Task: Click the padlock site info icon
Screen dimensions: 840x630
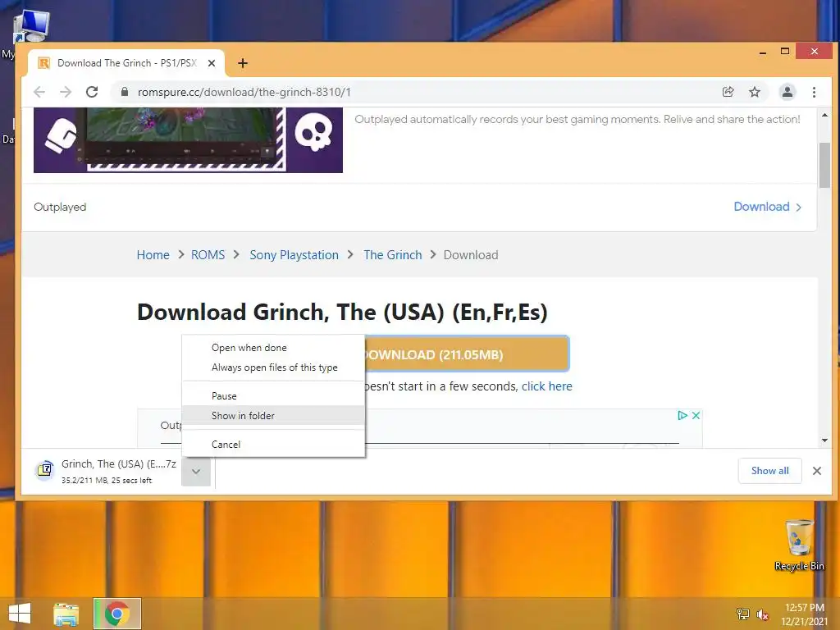Action: (x=125, y=92)
